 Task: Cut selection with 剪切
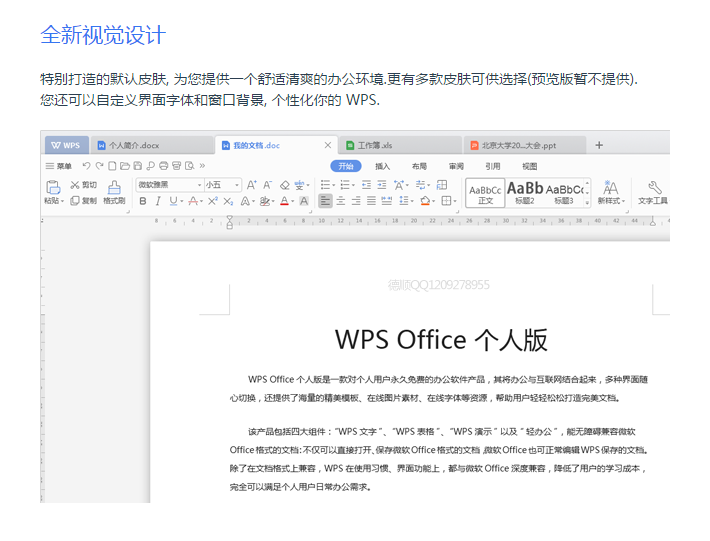pos(83,185)
